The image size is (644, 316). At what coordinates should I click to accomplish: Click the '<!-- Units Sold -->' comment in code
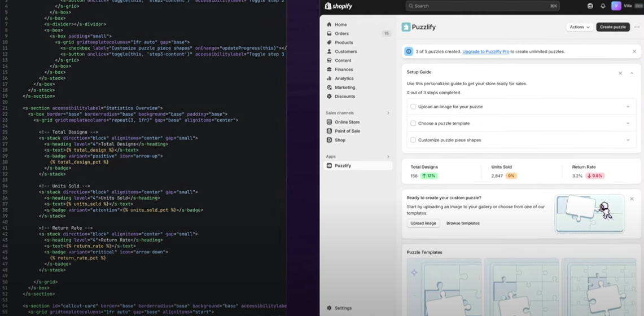[64, 186]
